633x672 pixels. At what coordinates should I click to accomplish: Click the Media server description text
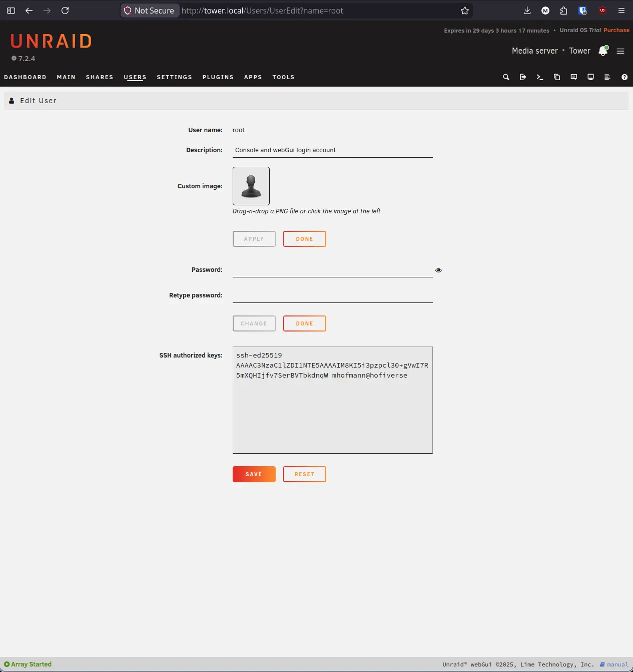pyautogui.click(x=534, y=51)
